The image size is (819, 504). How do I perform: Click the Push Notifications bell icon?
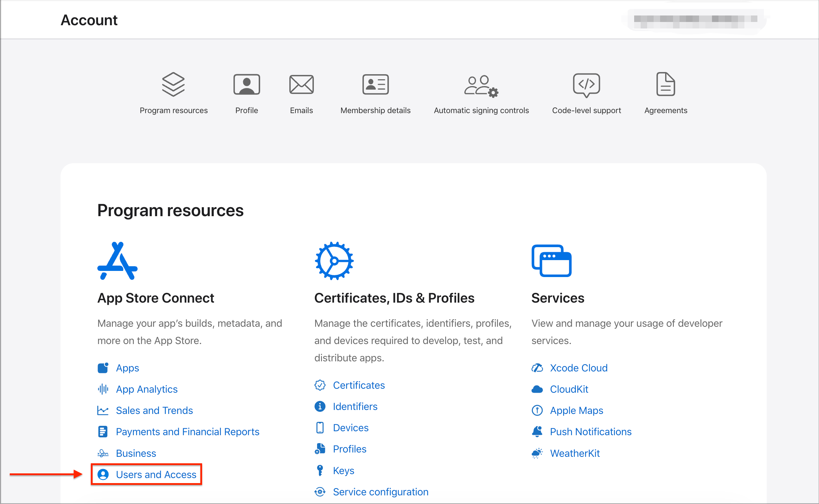click(x=537, y=432)
